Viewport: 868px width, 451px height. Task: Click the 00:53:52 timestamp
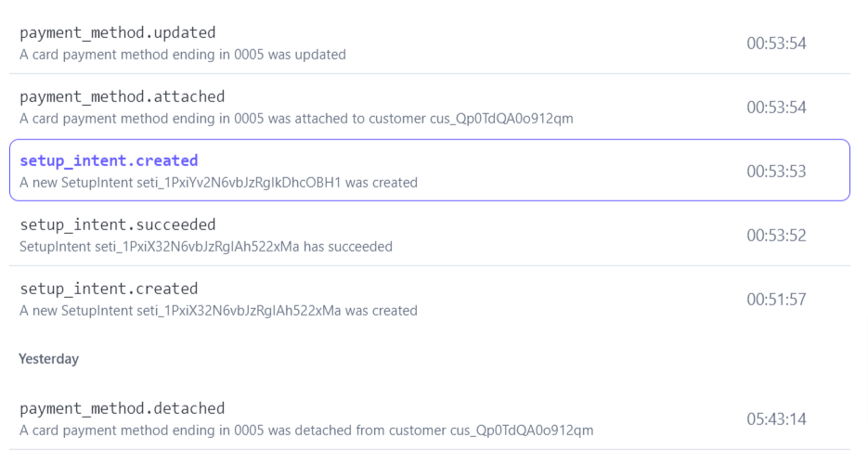point(776,236)
